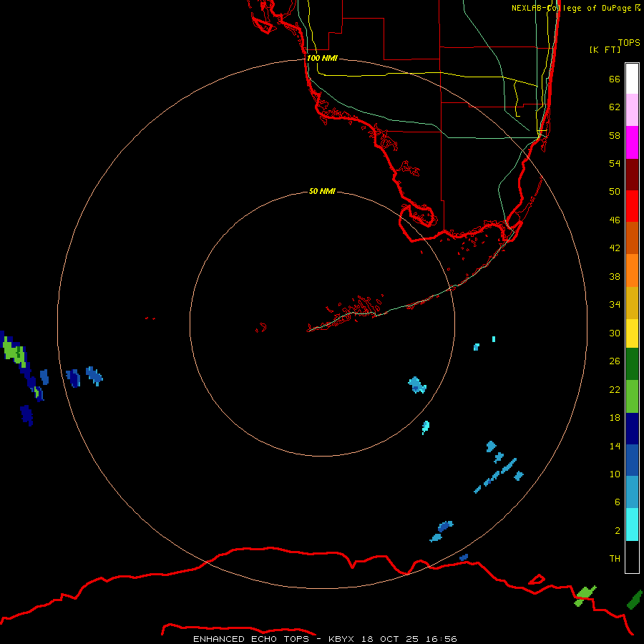
Task: Click the "14" legend value
Action: pos(615,446)
